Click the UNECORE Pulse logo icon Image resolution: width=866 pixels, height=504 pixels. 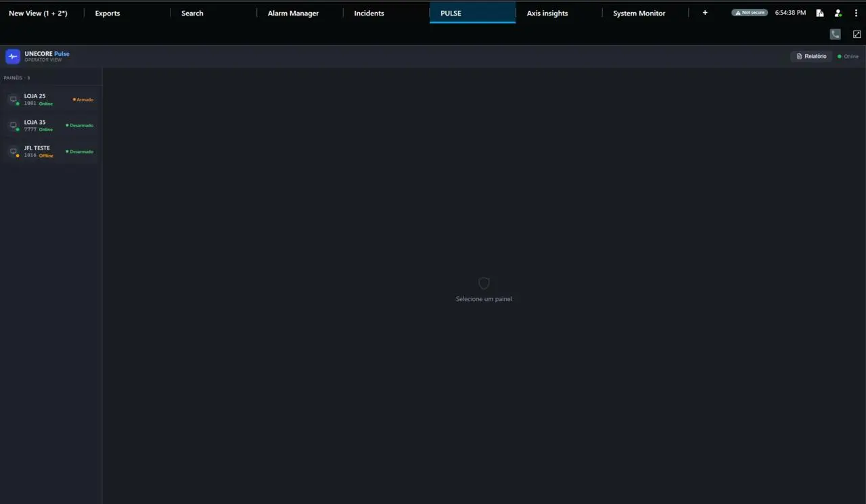(12, 57)
